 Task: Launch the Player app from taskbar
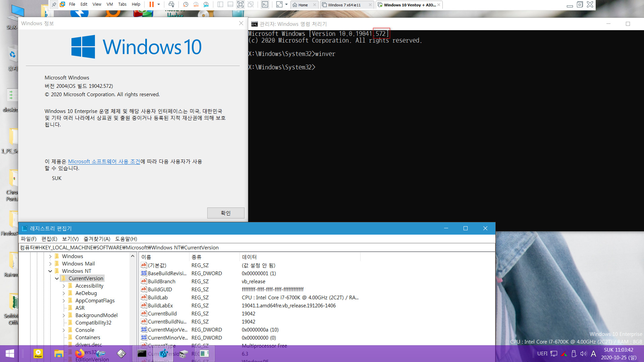pos(38,354)
